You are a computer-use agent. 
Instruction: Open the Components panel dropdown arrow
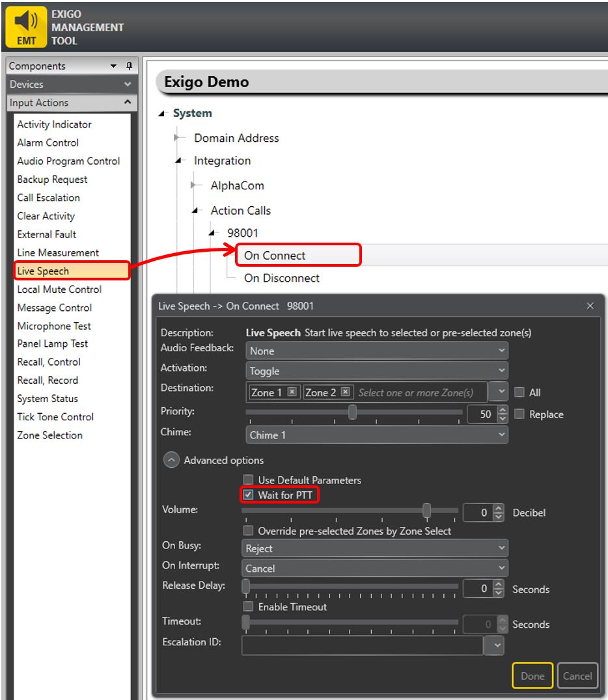[113, 66]
